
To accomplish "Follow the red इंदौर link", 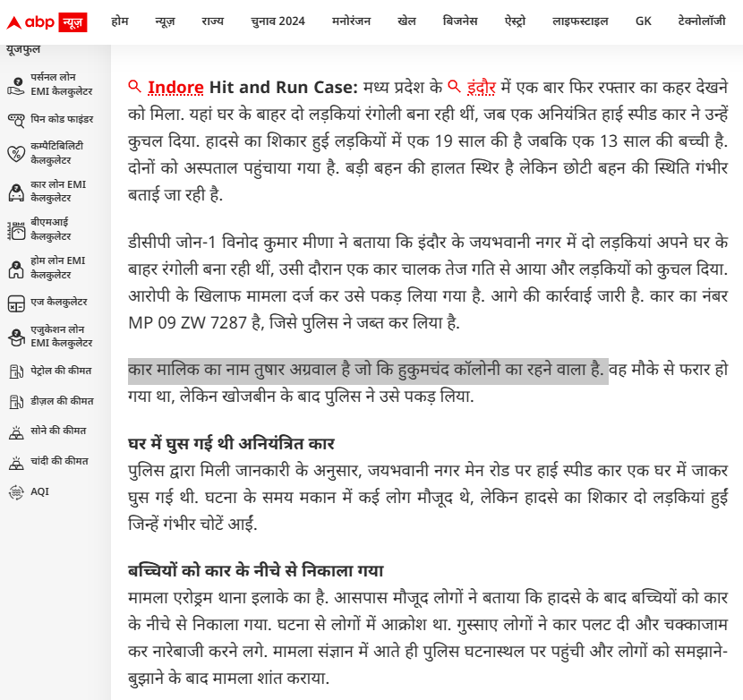I will 481,88.
